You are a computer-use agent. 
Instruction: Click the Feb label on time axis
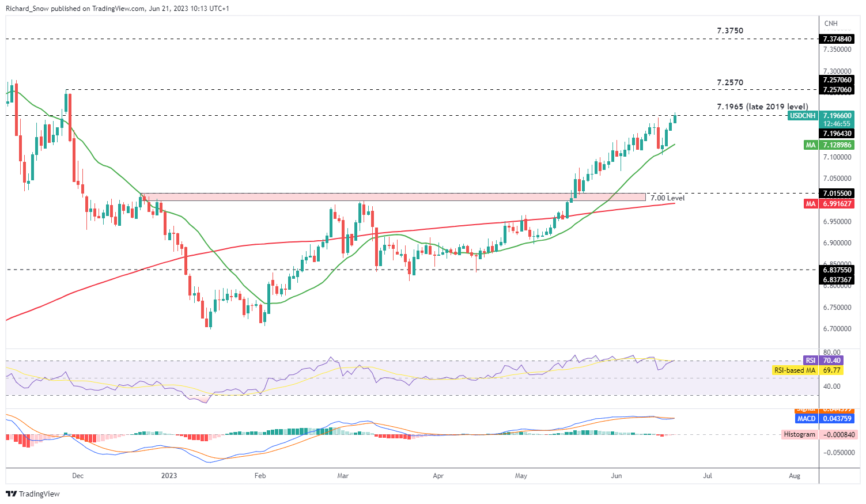click(x=260, y=476)
